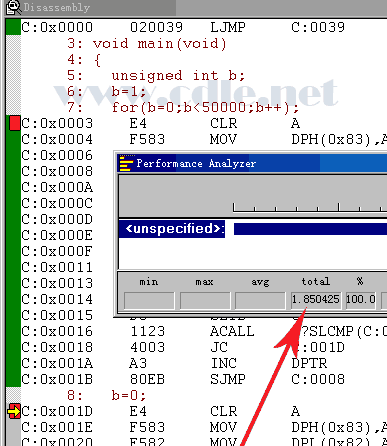The width and height of the screenshot is (387, 446).
Task: Toggle the red breakpoint marker at C:0x0003
Action: pos(15,123)
